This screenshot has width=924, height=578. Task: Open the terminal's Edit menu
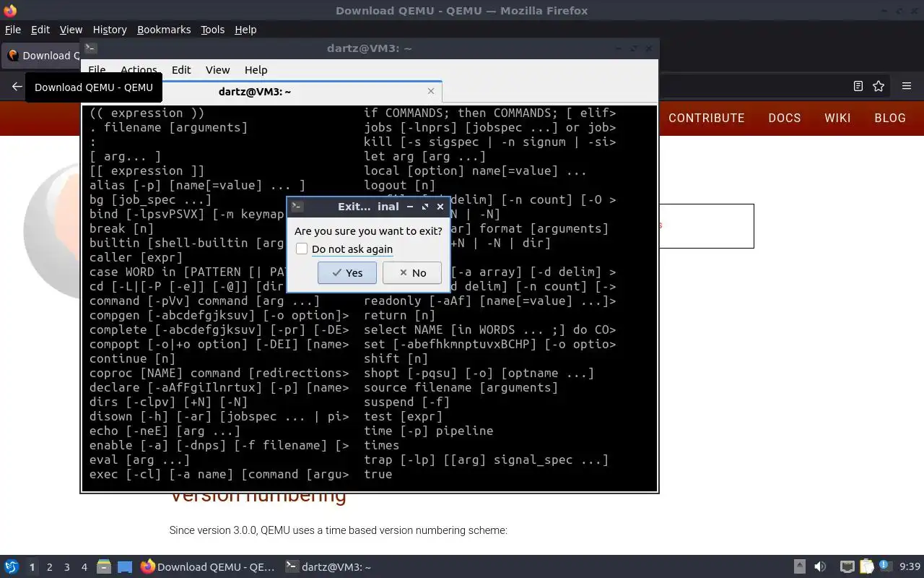181,70
